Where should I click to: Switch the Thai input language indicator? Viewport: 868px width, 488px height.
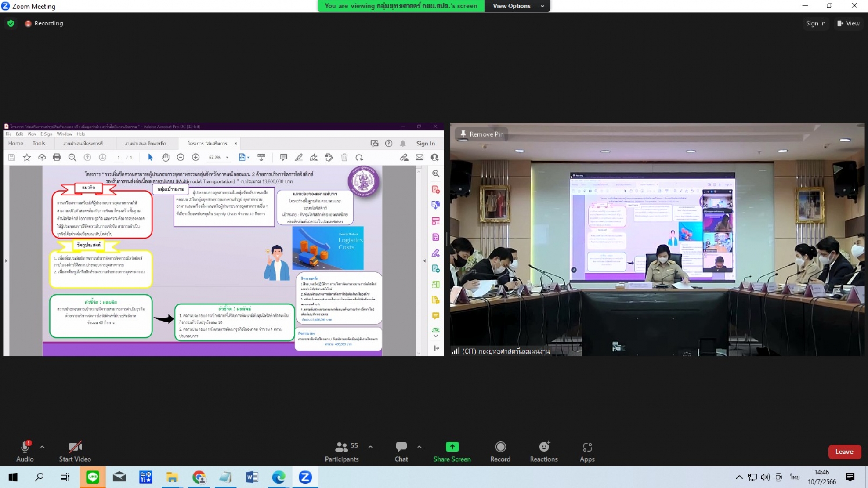tap(794, 477)
